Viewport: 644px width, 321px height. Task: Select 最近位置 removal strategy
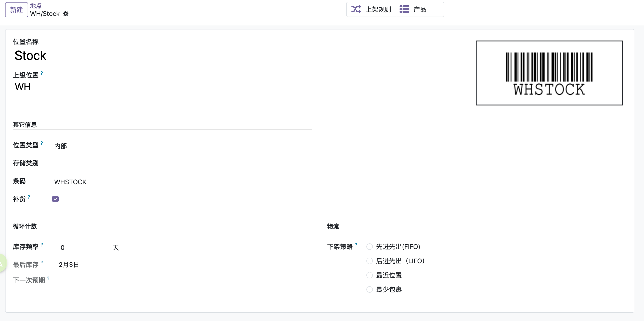point(370,275)
